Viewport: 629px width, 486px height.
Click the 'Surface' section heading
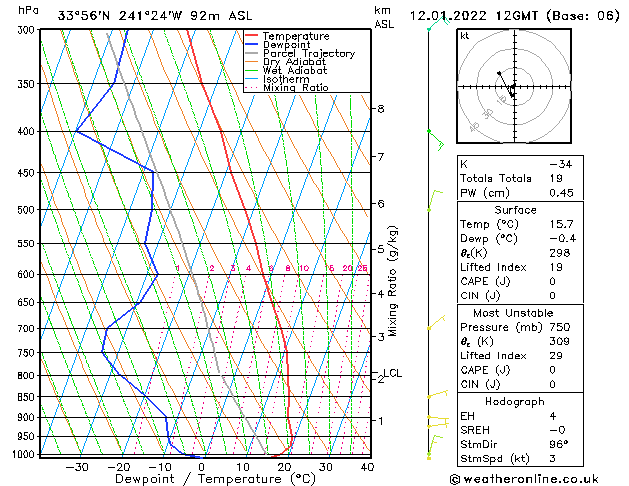515,210
